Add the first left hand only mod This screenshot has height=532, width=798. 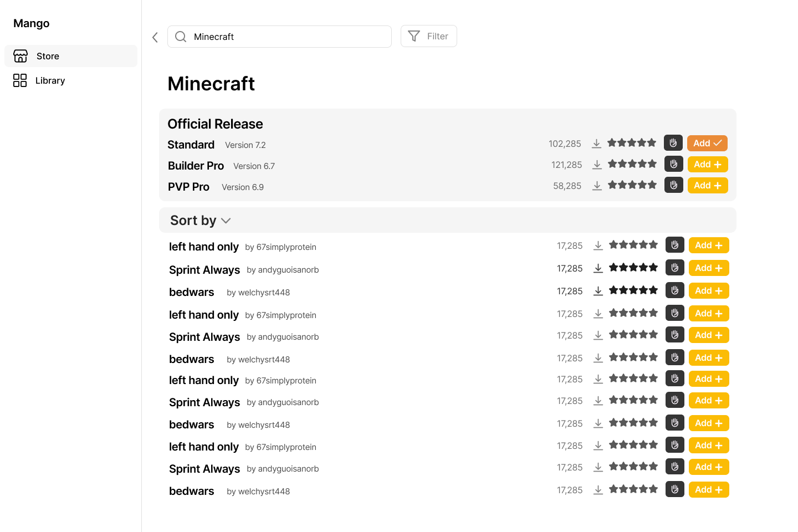[709, 245]
